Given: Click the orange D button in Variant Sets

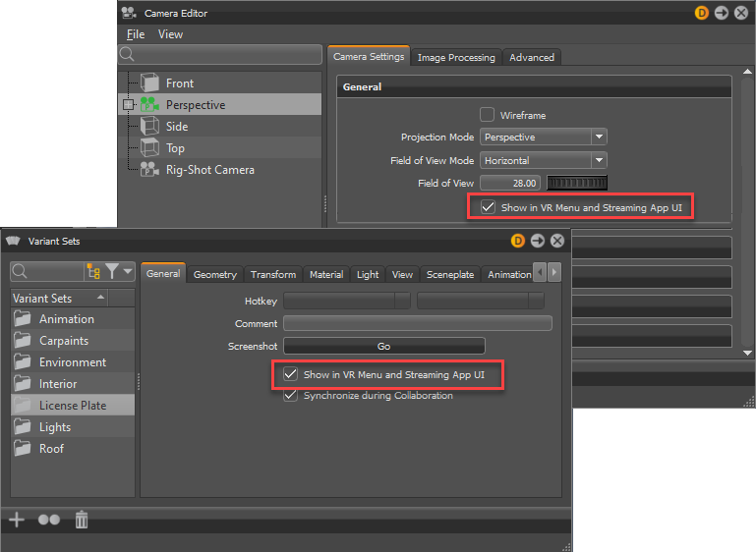Looking at the screenshot, I should [518, 241].
